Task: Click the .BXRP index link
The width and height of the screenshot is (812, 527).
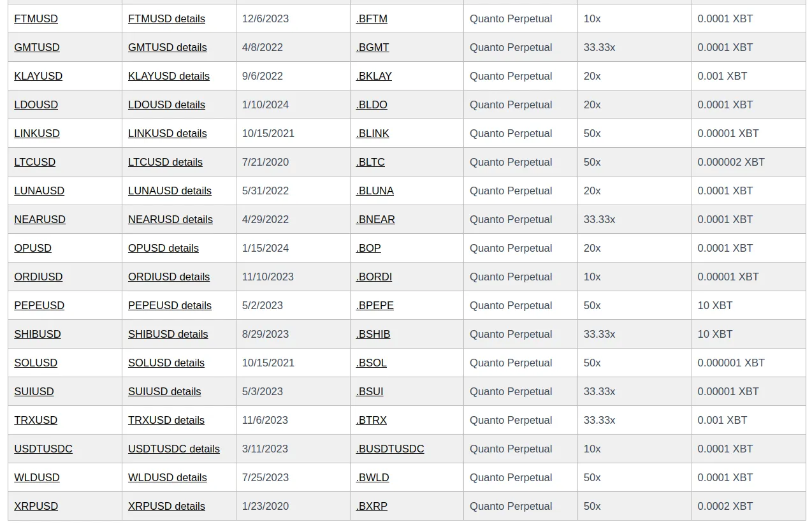Action: point(372,506)
